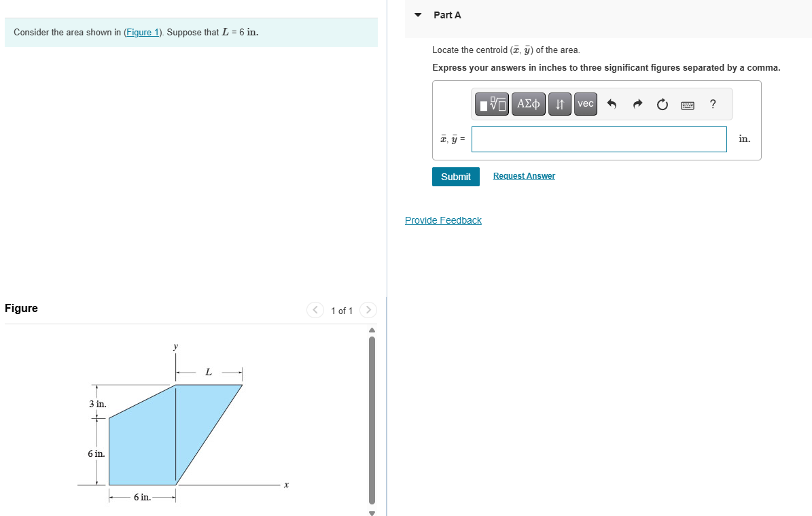This screenshot has width=812, height=516.
Task: Undo the last answer entry
Action: pos(612,104)
